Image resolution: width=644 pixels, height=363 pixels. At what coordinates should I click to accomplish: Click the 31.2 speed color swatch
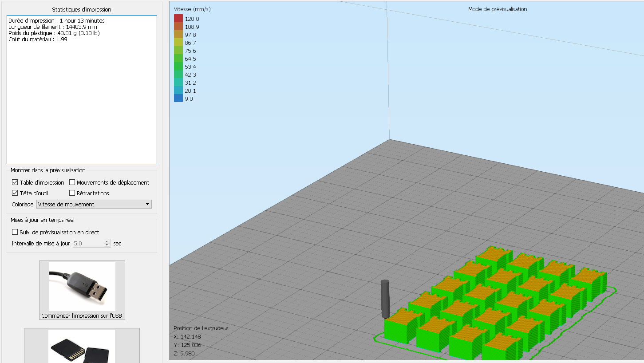point(178,83)
